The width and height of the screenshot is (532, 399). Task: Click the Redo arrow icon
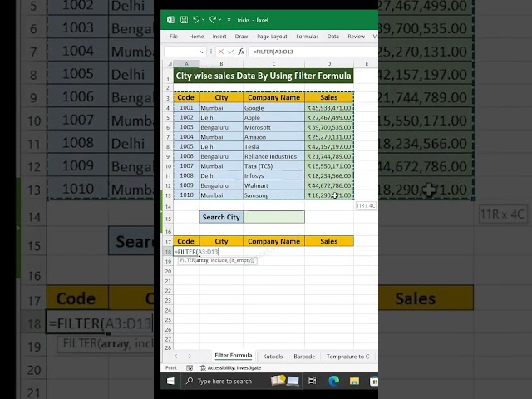pos(213,20)
